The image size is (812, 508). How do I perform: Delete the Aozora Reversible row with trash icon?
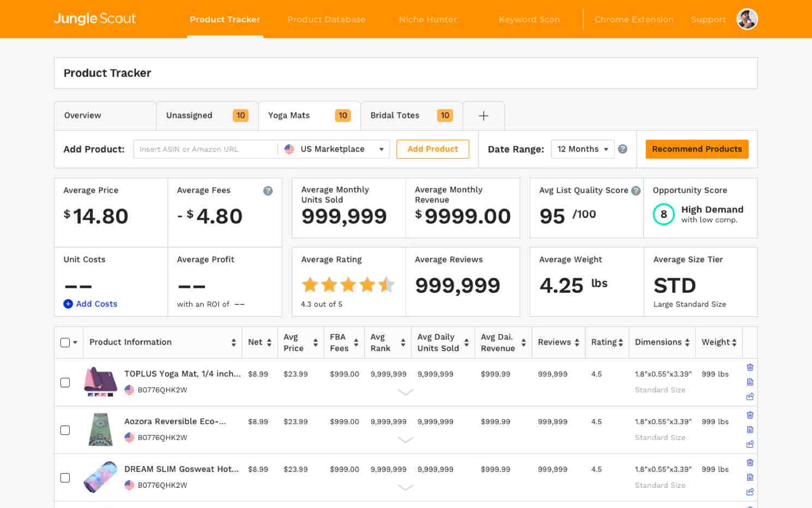tap(750, 415)
